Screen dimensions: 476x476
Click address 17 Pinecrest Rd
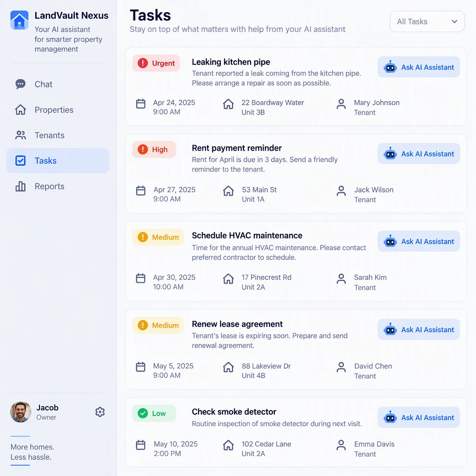[x=266, y=278]
